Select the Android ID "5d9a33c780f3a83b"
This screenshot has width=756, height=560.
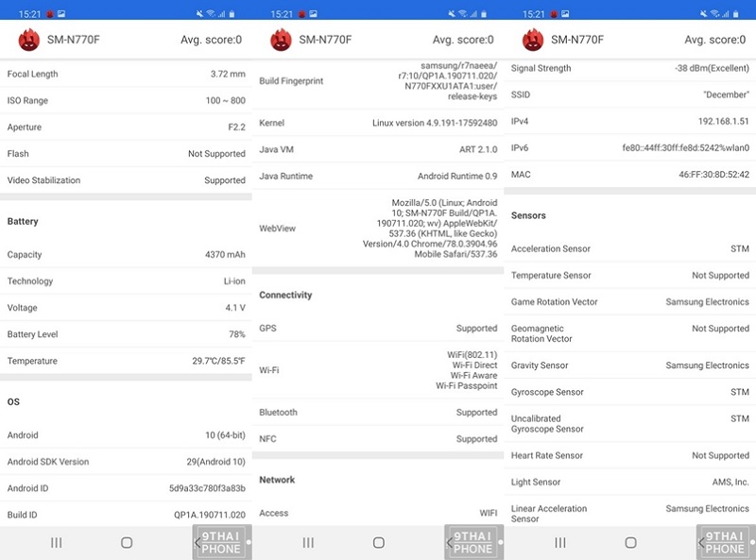(207, 488)
